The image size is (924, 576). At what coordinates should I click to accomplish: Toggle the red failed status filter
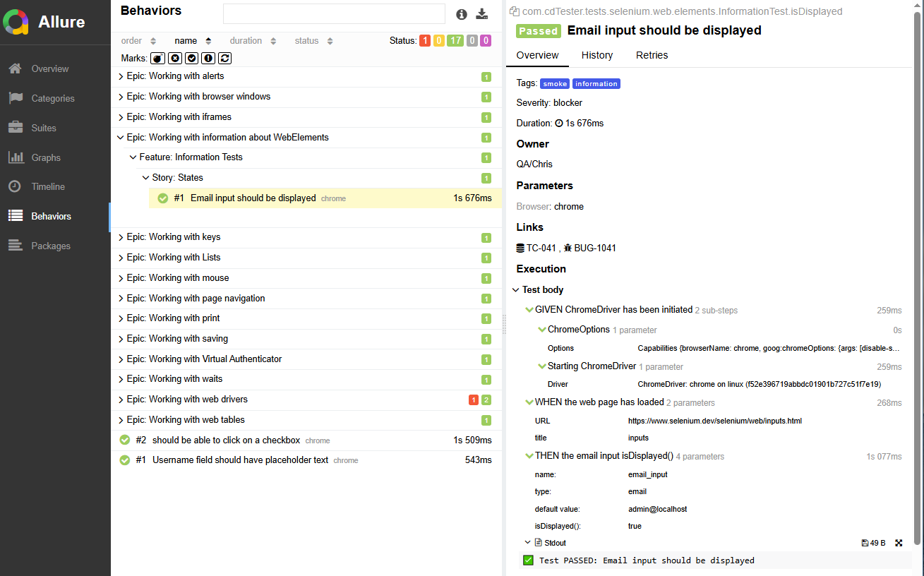tap(425, 41)
